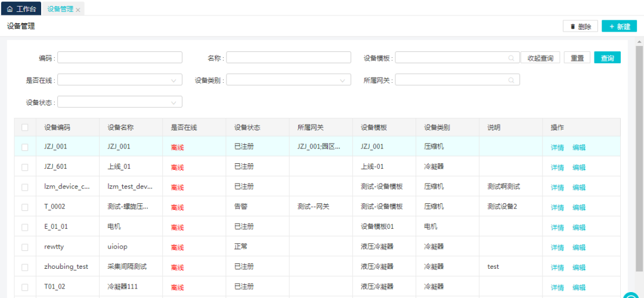Click the search icon in 设备模板 field
The height and width of the screenshot is (298, 644).
pyautogui.click(x=511, y=58)
